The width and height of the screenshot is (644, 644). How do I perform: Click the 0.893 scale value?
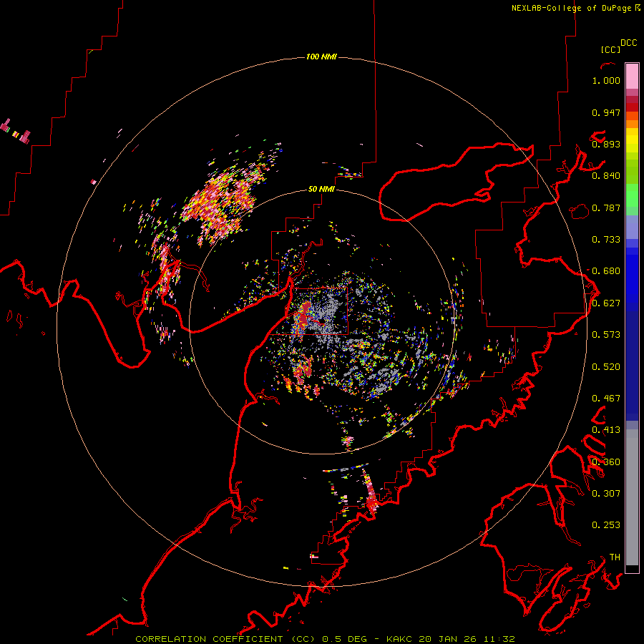606,144
